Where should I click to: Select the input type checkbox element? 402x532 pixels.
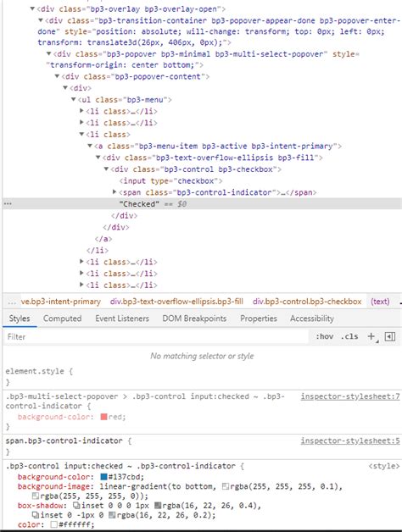coord(171,180)
